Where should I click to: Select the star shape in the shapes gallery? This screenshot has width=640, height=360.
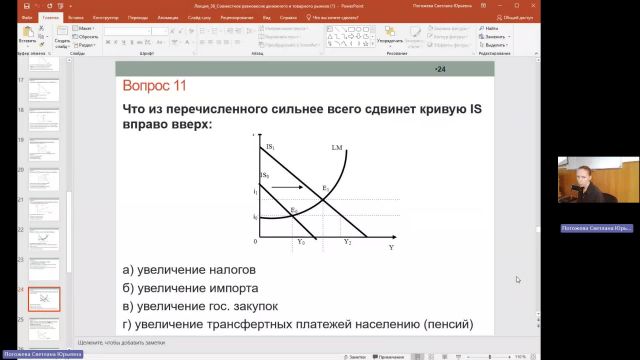366,43
